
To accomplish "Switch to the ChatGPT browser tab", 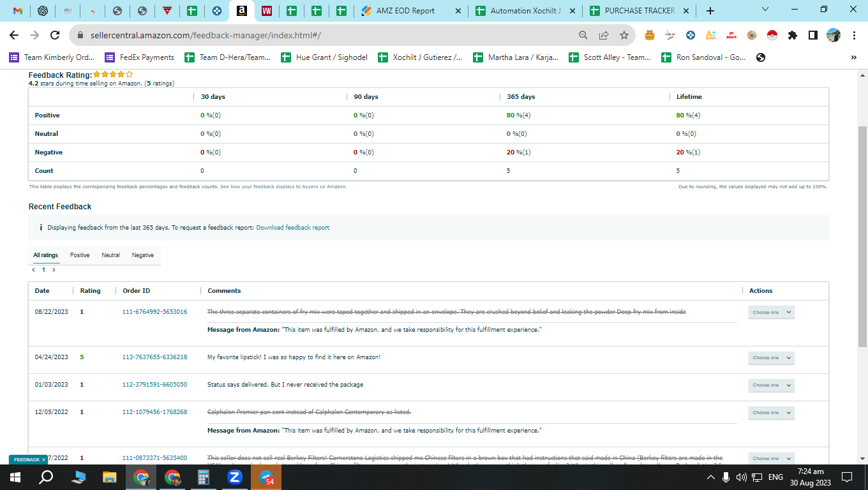I will [43, 11].
